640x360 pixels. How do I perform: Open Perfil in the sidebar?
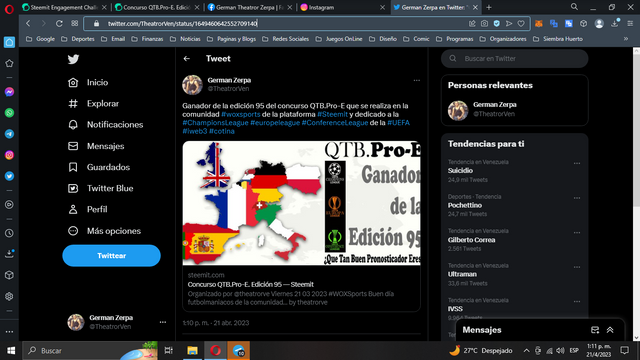coord(87,209)
